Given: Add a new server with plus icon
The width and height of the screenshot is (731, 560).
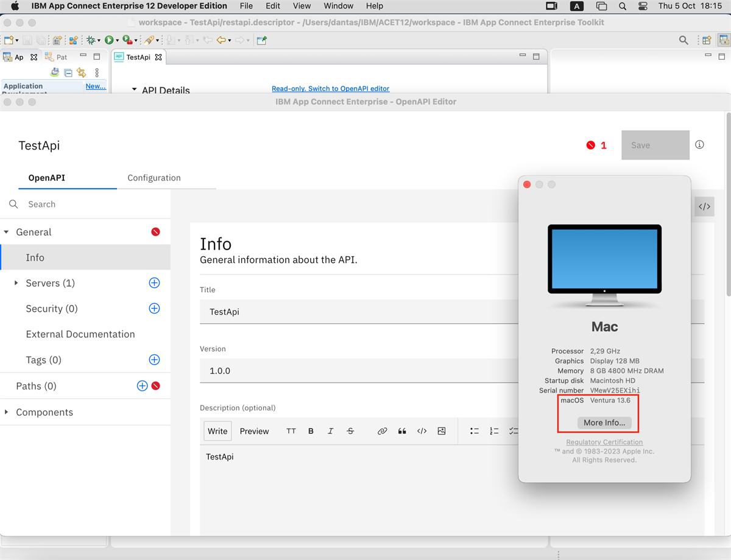Looking at the screenshot, I should [x=154, y=283].
